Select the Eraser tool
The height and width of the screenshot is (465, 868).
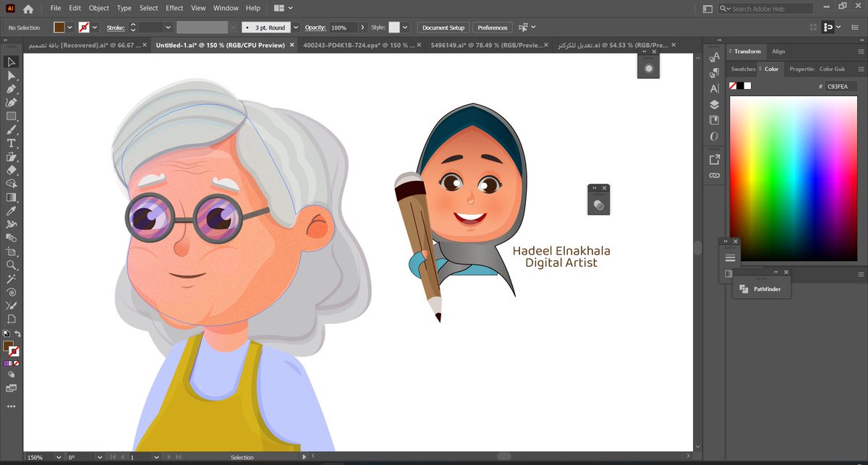pyautogui.click(x=11, y=171)
